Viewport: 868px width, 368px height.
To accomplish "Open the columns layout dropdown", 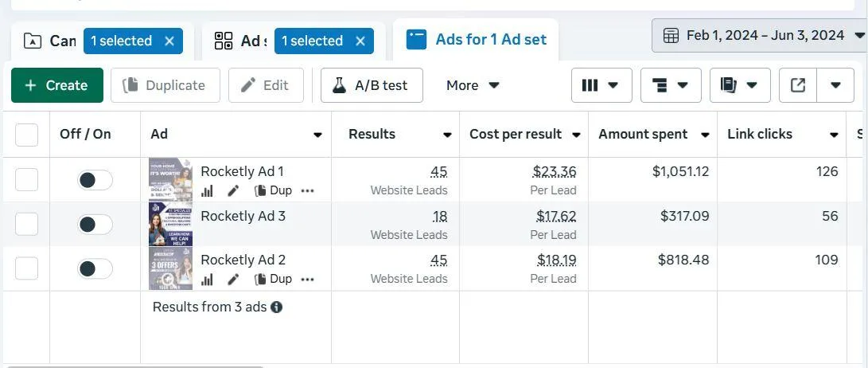I will (601, 85).
